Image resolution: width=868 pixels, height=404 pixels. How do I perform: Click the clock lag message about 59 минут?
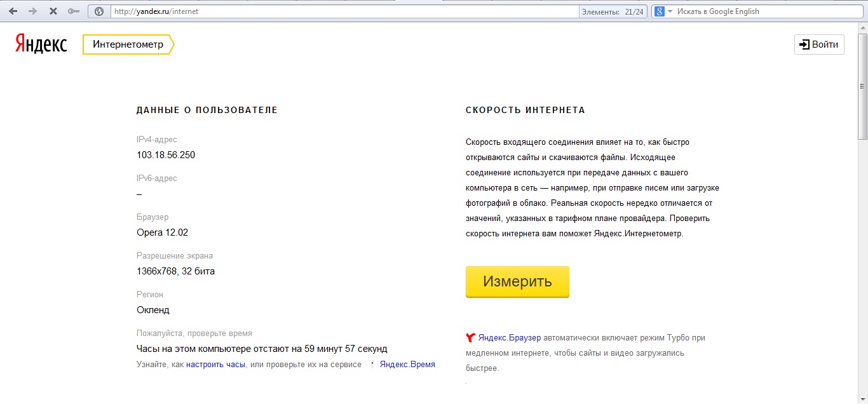pos(262,349)
